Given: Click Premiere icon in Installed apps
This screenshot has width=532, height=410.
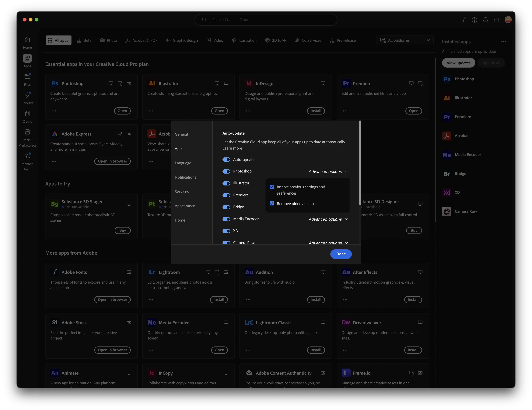Looking at the screenshot, I should click(447, 117).
